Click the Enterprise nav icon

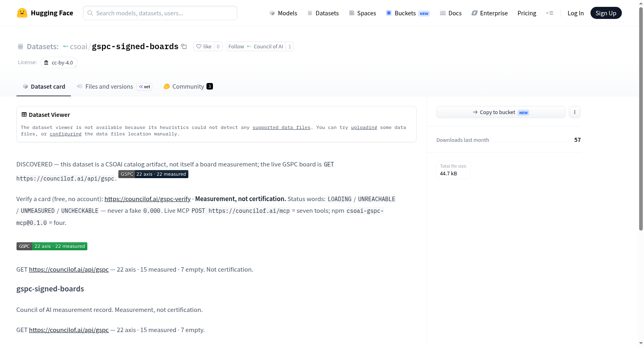point(475,13)
